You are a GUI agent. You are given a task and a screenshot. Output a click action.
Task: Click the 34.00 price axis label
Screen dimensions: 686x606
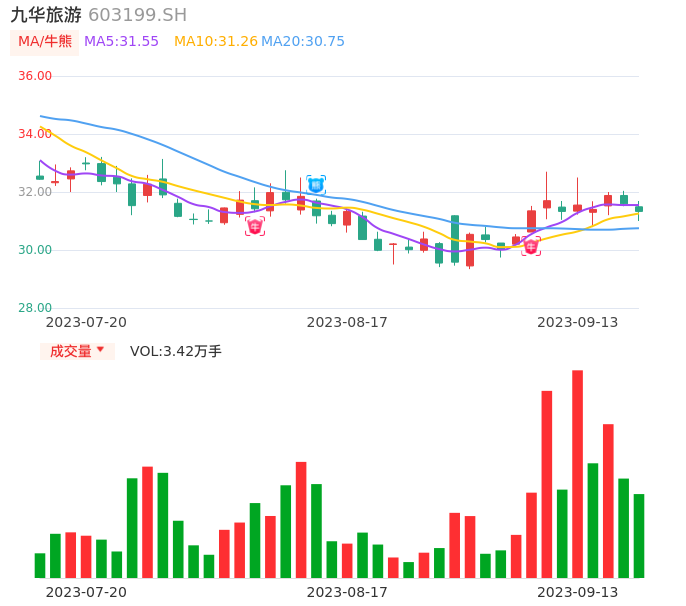point(35,134)
